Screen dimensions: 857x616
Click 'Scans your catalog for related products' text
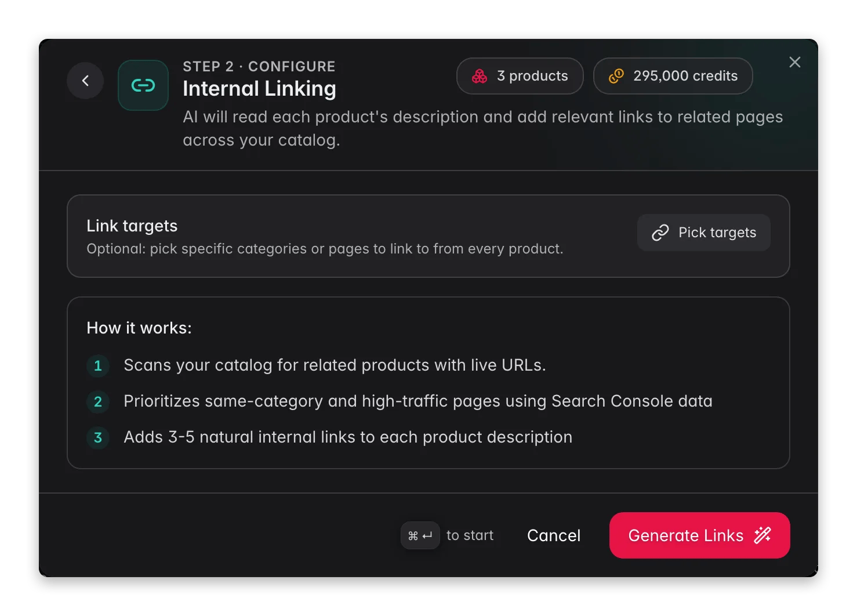[x=335, y=365]
